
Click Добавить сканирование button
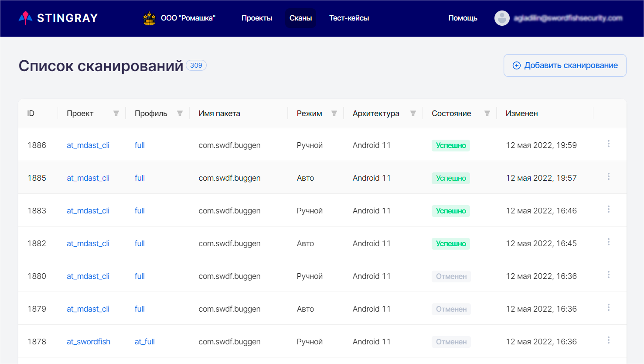[565, 65]
